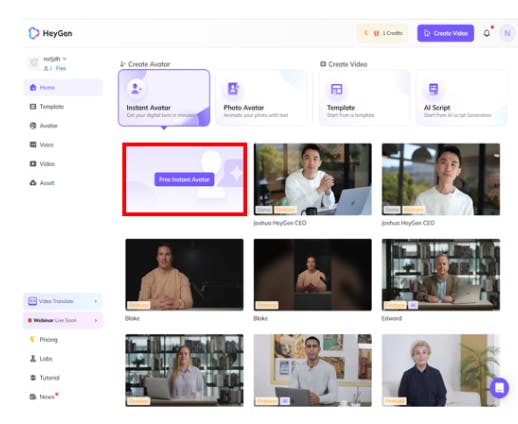Click the Asset sidebar icon
518x424 pixels.
(33, 183)
